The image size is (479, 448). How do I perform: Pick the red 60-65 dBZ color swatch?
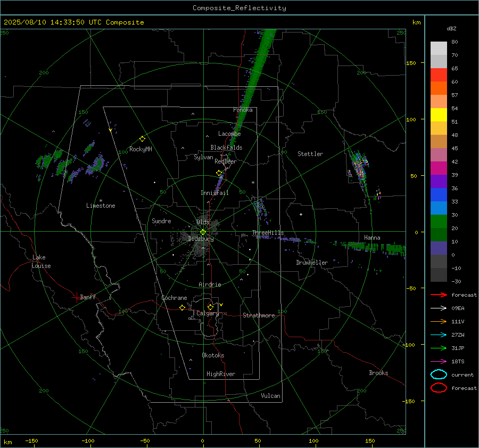[439, 75]
